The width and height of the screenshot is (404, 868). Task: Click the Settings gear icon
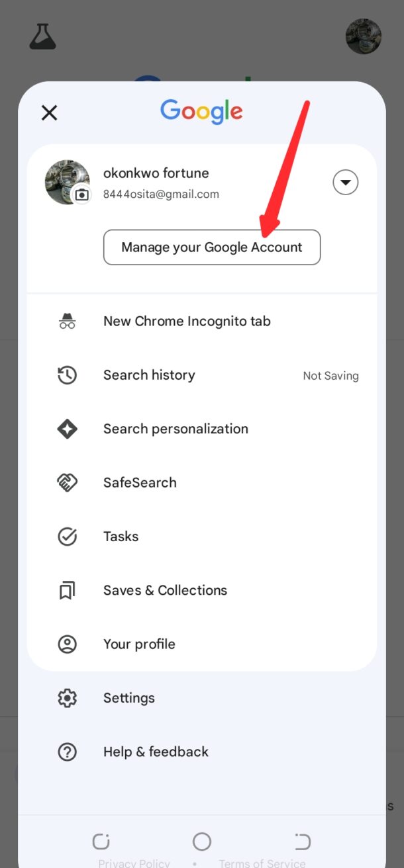point(67,698)
